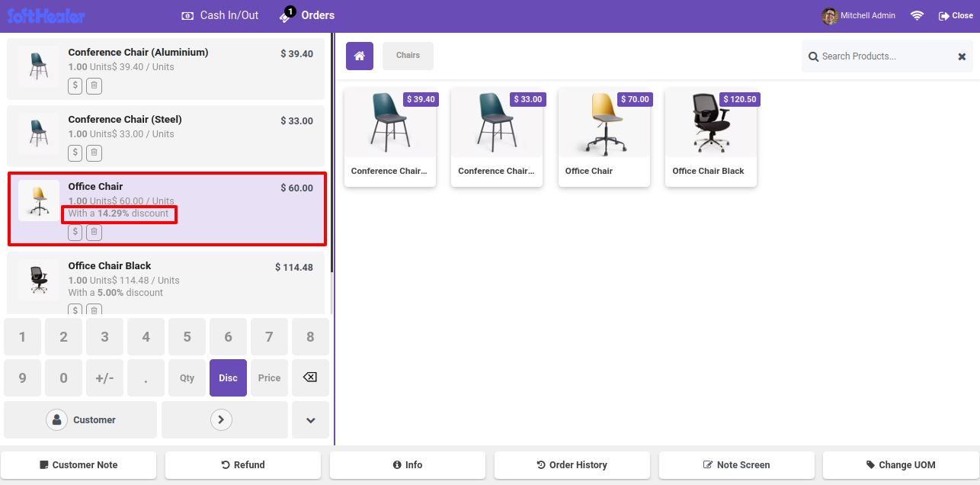Viewport: 980px width, 485px height.
Task: Click Change UOM
Action: [901, 465]
